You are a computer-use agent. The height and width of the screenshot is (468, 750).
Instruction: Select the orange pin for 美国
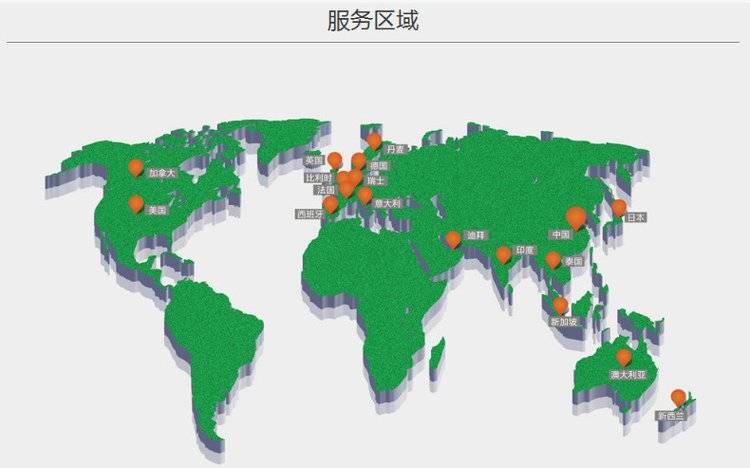(x=136, y=203)
